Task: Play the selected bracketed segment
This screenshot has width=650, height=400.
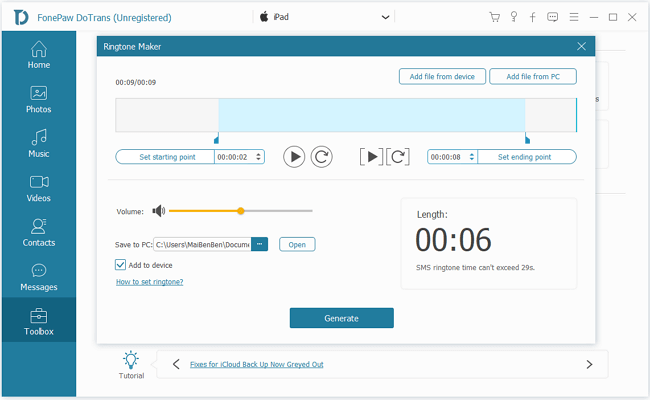Action: [x=371, y=156]
